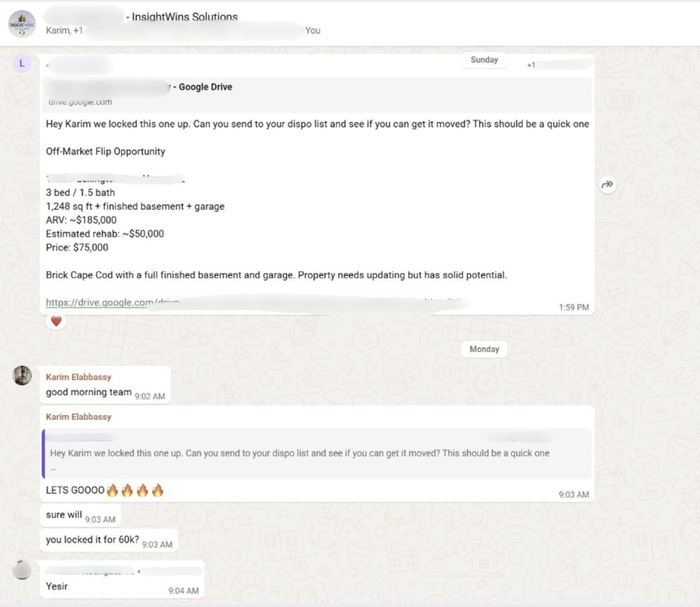Open the Google Drive link preview card
Viewport: 700px width, 607px height.
click(x=317, y=94)
